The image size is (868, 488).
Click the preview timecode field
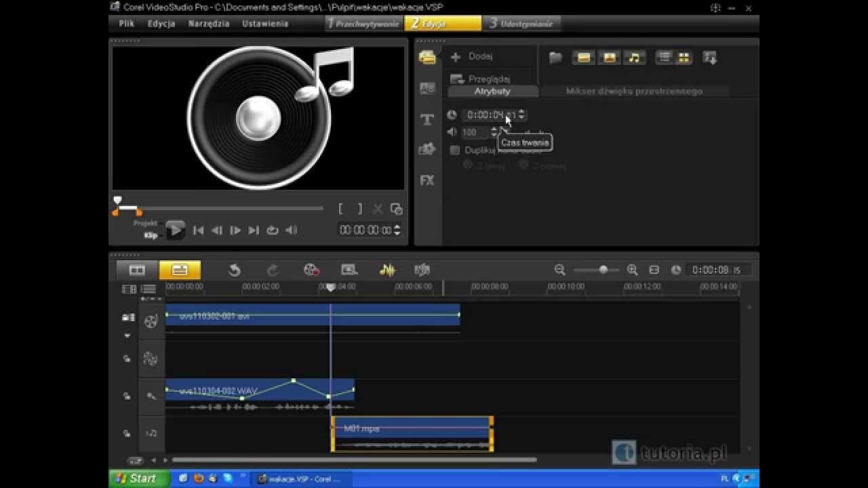366,230
